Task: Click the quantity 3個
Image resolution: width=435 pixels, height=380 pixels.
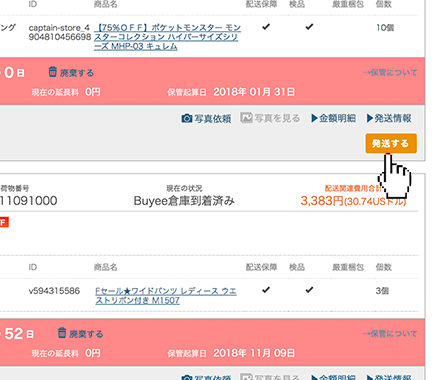Action: tap(382, 291)
